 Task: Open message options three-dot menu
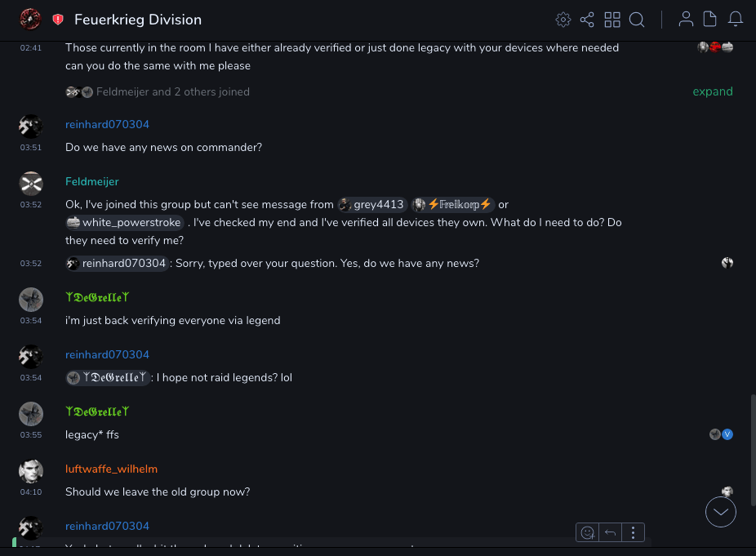pyautogui.click(x=634, y=533)
